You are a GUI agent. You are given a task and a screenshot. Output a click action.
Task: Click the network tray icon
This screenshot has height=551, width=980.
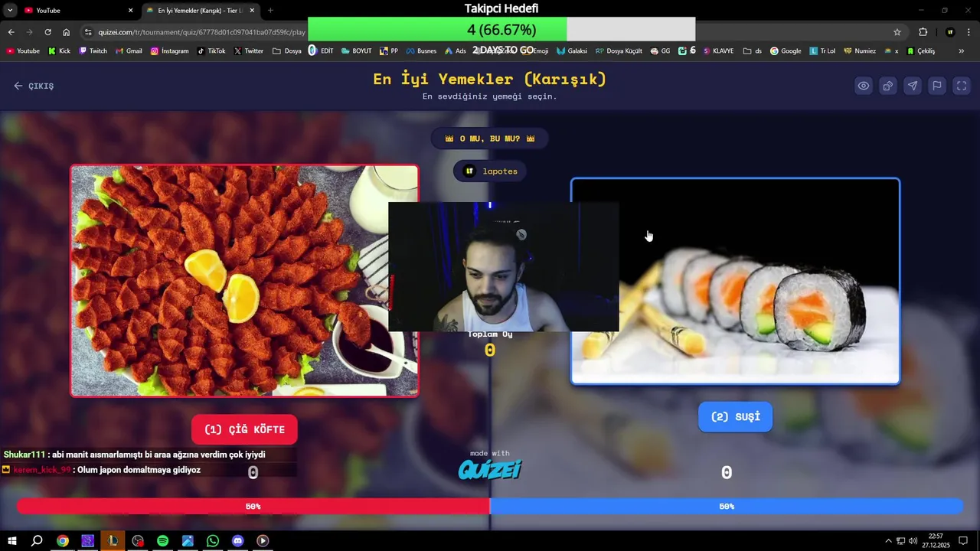[x=900, y=541]
